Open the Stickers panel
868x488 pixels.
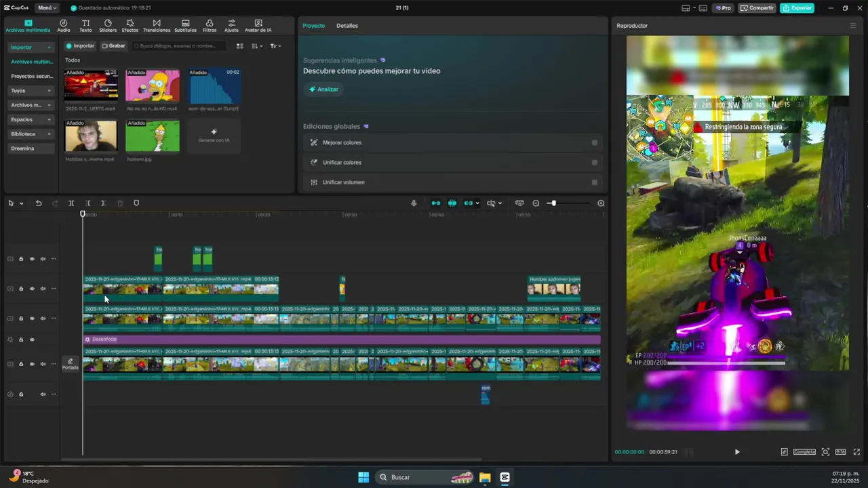[108, 26]
